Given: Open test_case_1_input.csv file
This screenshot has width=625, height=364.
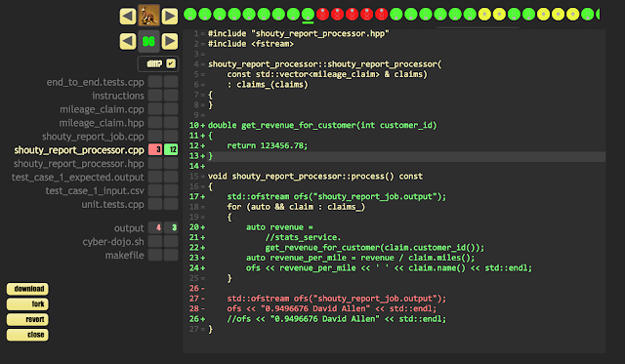Looking at the screenshot, I should point(95,190).
